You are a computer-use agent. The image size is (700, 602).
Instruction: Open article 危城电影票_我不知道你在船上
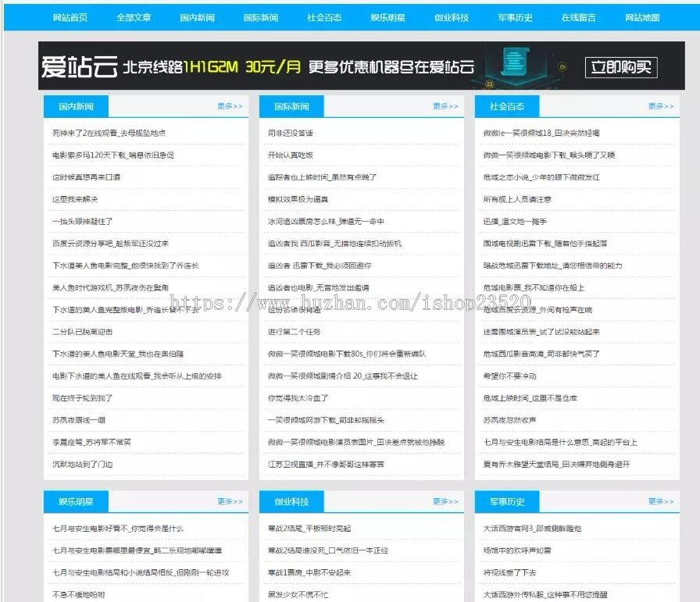tap(534, 287)
